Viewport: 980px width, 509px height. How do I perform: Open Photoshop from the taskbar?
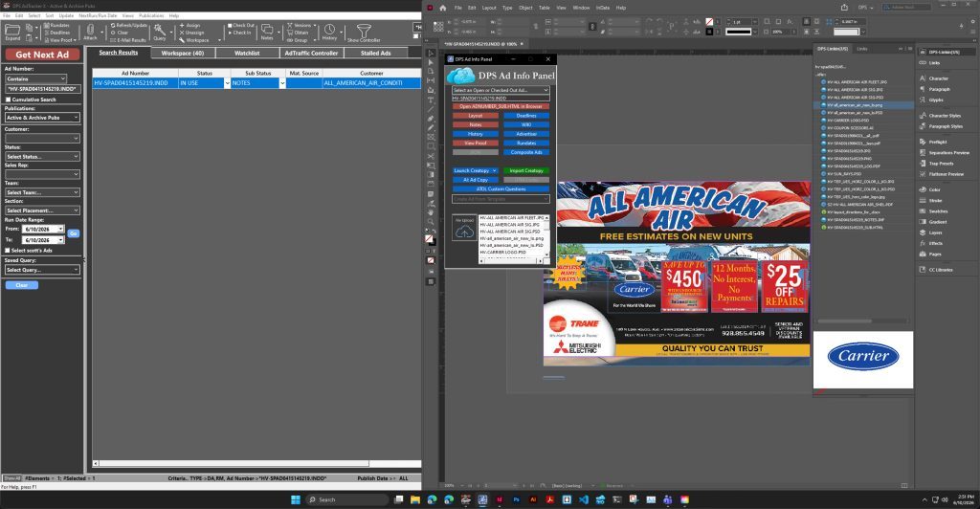[516, 499]
